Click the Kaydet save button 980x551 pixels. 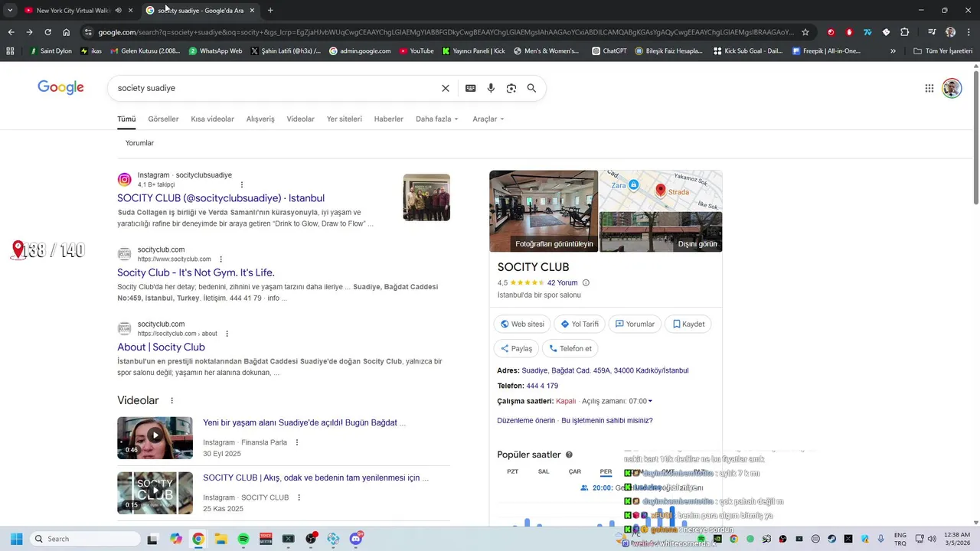[x=688, y=324]
